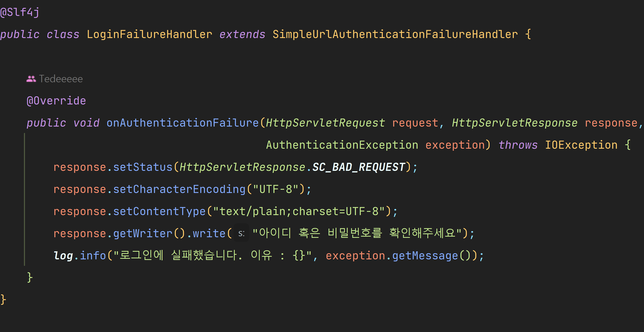644x332 pixels.
Task: Click HttpServletResponse type in method signature
Action: coord(515,123)
